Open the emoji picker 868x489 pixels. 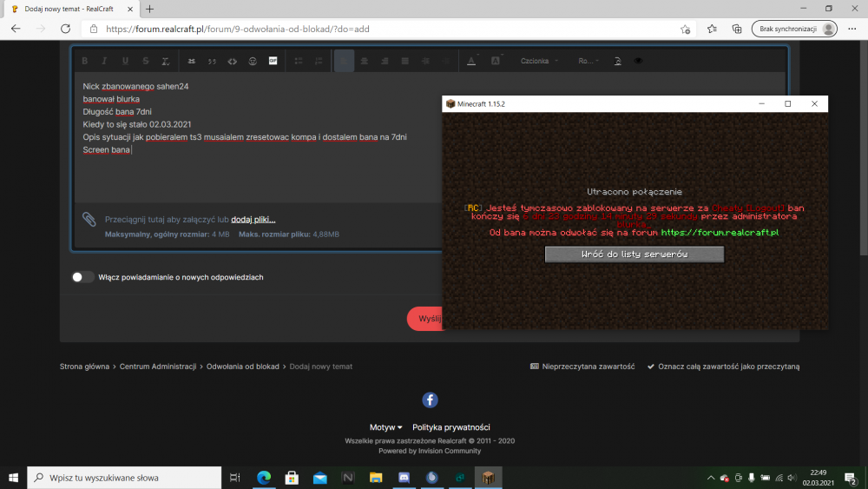click(x=253, y=61)
